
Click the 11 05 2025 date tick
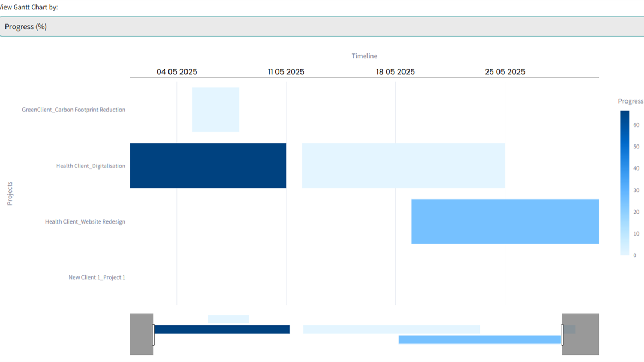click(x=286, y=72)
